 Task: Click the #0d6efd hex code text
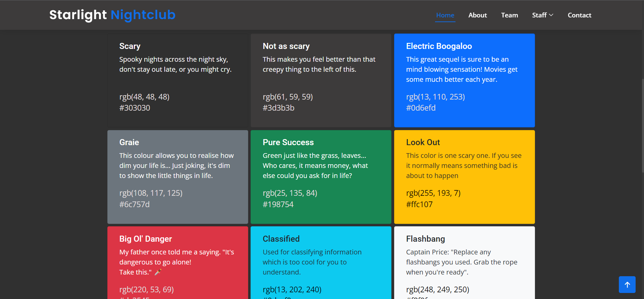click(x=421, y=108)
